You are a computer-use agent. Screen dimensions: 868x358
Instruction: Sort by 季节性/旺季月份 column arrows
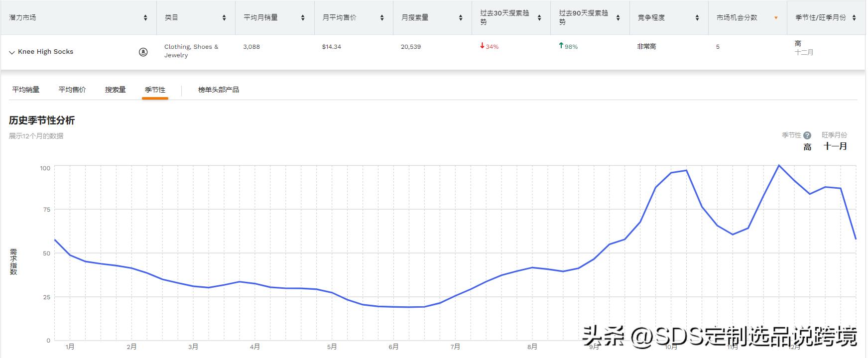click(x=855, y=17)
